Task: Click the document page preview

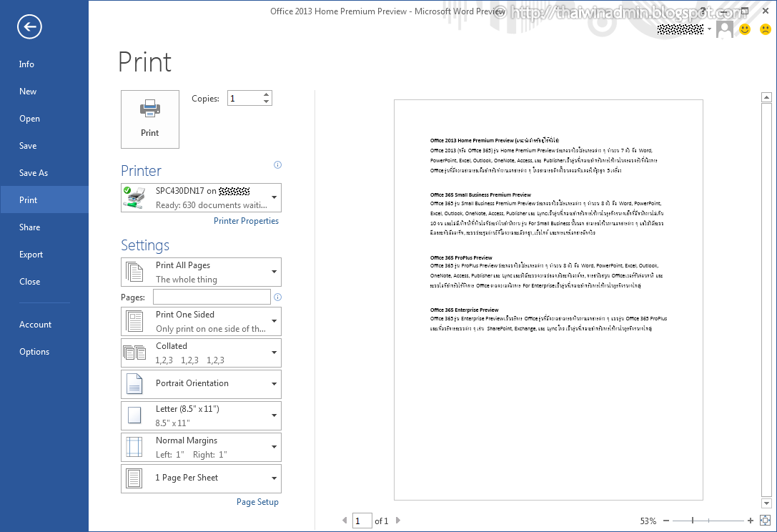Action: [x=548, y=300]
